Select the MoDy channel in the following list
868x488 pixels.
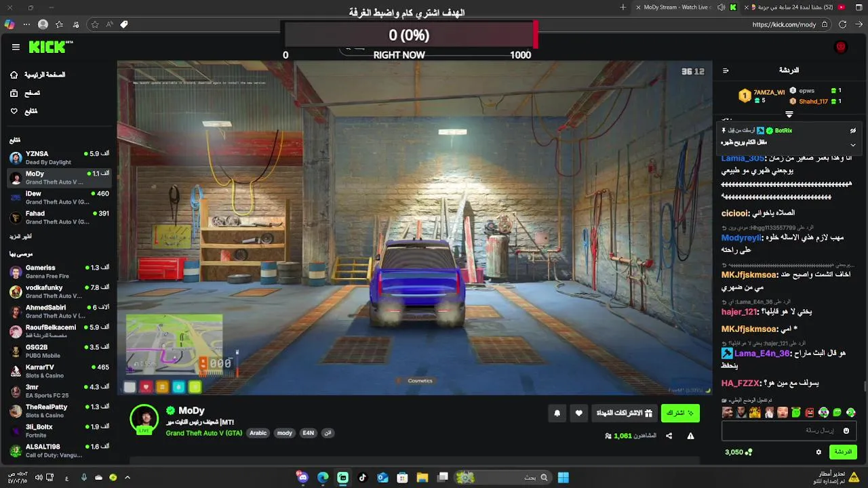tap(59, 178)
